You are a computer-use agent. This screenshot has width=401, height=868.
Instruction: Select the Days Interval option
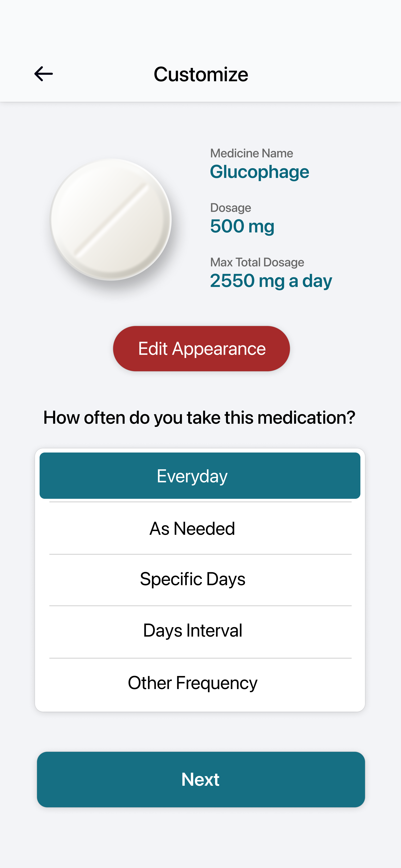coord(192,630)
